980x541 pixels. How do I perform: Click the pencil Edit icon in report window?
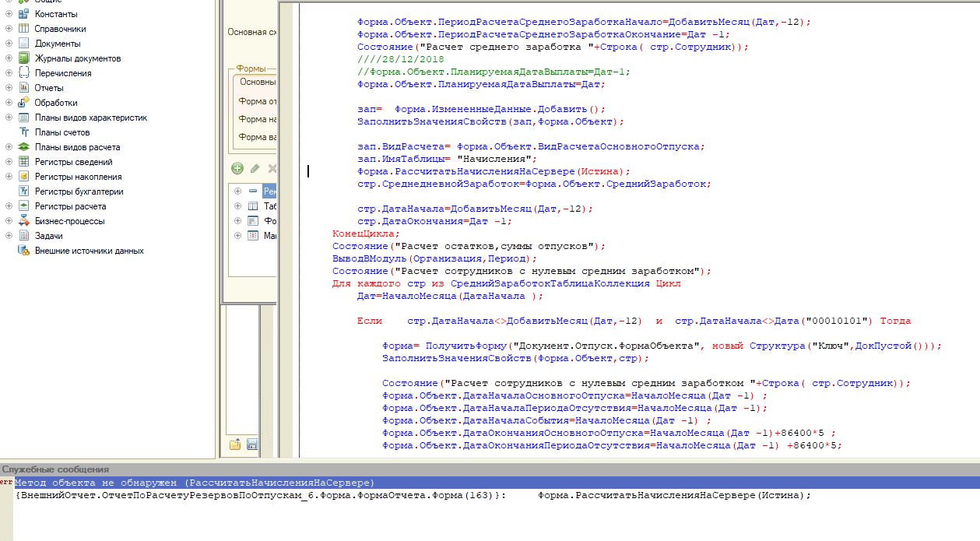coord(255,168)
